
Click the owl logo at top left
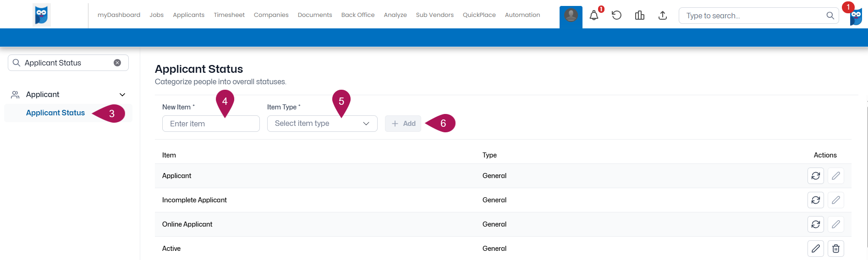pyautogui.click(x=42, y=15)
